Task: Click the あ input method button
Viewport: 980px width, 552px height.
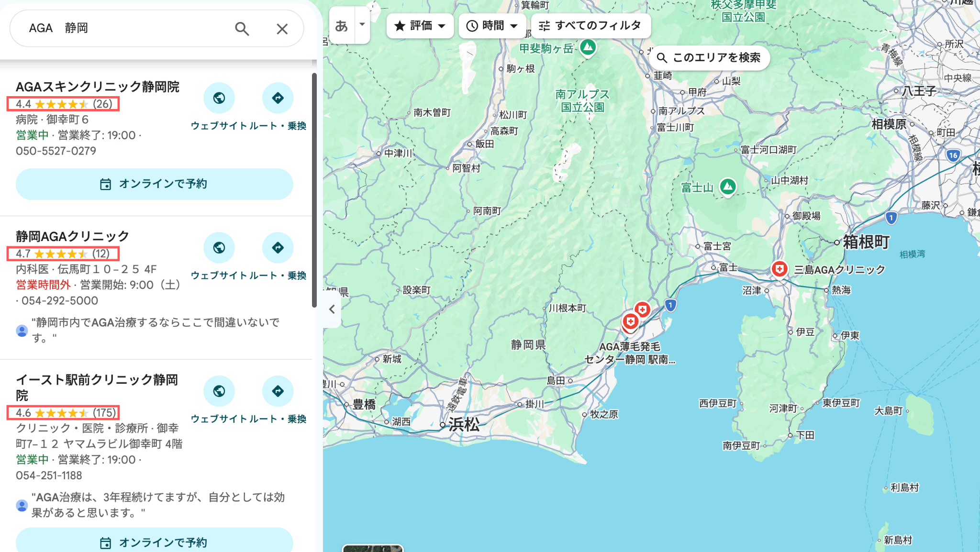Action: [x=342, y=25]
